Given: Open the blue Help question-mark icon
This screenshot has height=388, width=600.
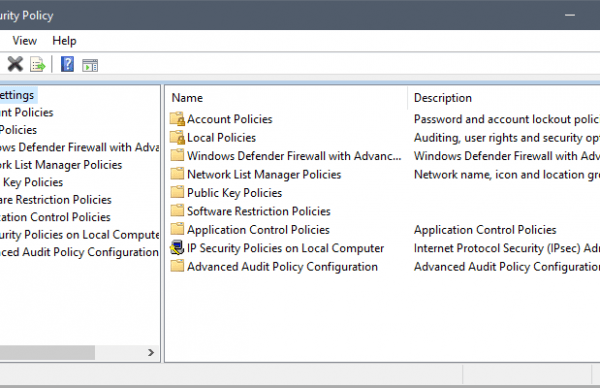Looking at the screenshot, I should coord(67,64).
